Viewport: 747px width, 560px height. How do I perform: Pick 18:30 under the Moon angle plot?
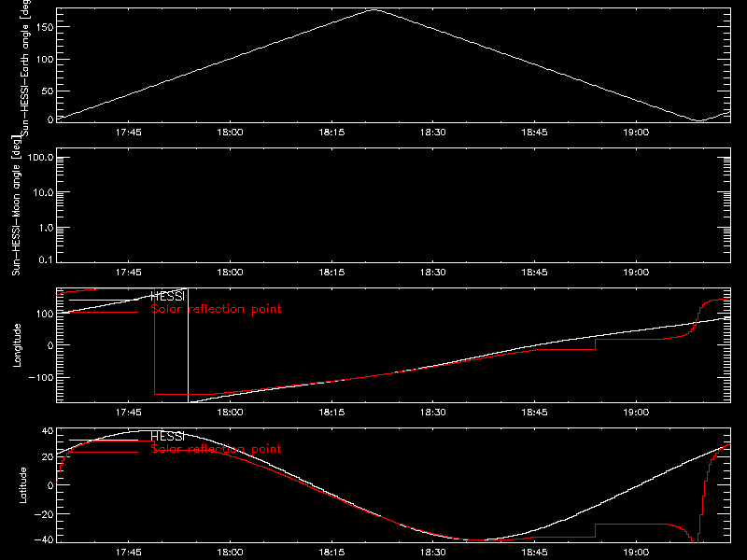point(433,273)
